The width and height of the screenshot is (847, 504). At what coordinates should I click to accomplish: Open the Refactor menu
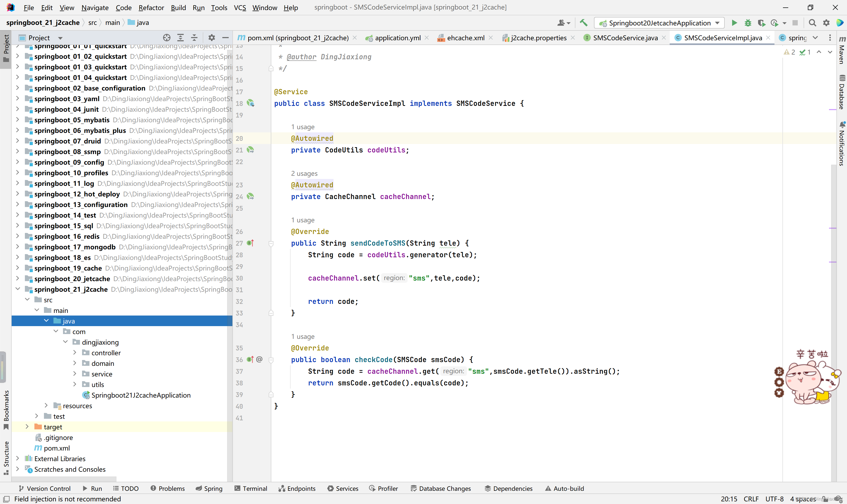coord(151,7)
